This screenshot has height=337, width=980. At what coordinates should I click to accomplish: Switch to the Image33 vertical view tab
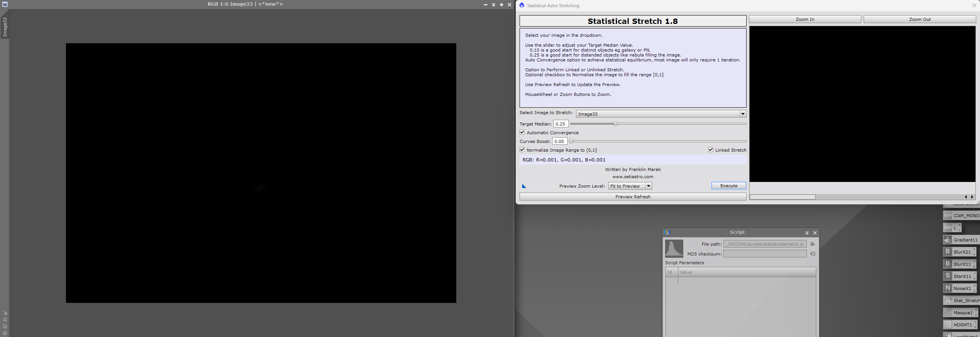pos(5,27)
